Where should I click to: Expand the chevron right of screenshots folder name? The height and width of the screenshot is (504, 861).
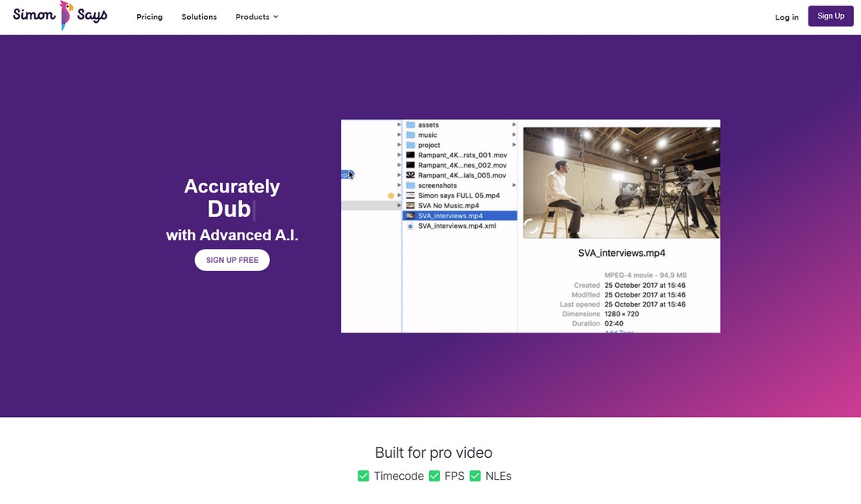tap(514, 185)
